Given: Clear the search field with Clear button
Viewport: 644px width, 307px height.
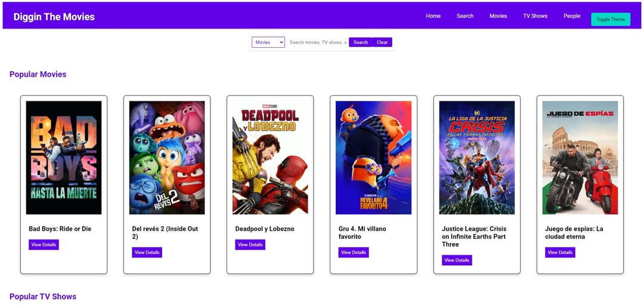Looking at the screenshot, I should coord(382,42).
